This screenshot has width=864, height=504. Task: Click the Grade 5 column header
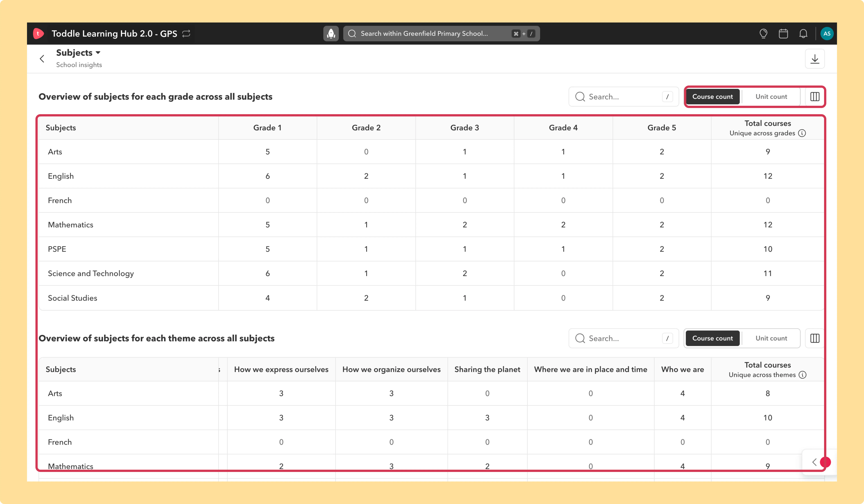point(662,128)
